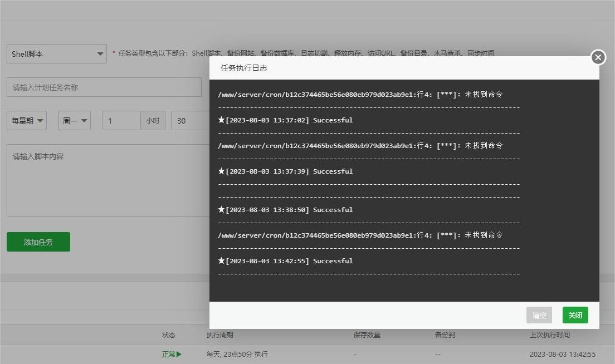Click the 执行周期 column header

(219, 335)
